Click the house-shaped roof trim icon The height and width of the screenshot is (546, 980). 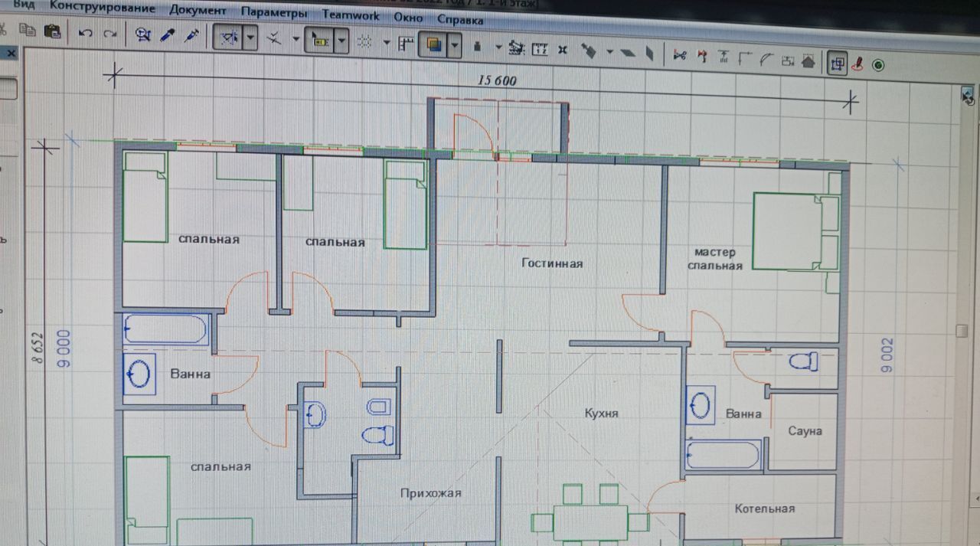click(808, 60)
